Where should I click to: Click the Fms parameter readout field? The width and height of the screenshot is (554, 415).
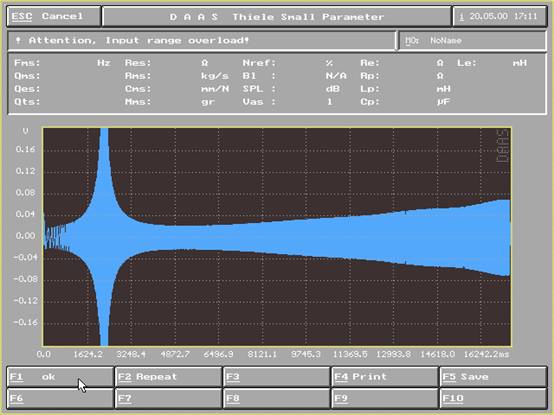(x=62, y=63)
